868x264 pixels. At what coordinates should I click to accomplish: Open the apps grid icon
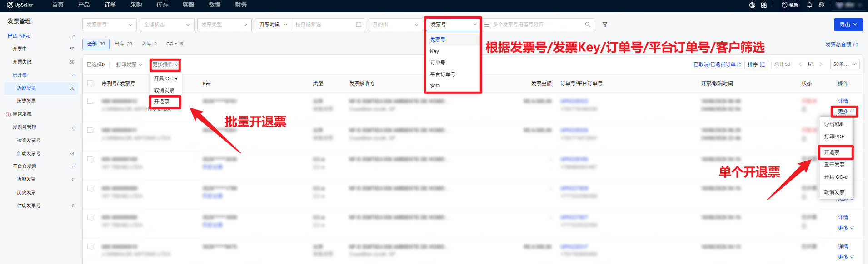764,5
